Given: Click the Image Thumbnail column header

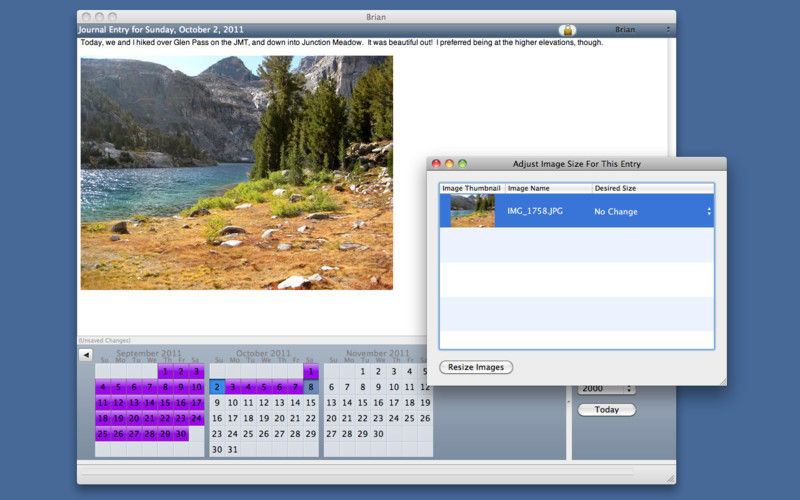Looking at the screenshot, I should tap(471, 188).
